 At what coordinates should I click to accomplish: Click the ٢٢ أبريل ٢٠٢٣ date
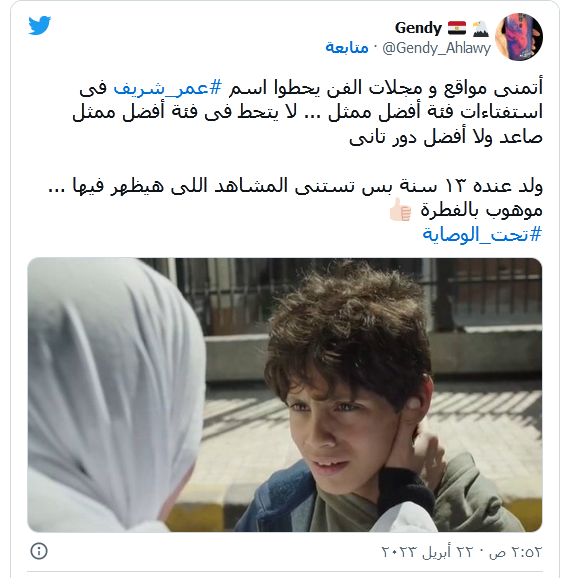427,552
